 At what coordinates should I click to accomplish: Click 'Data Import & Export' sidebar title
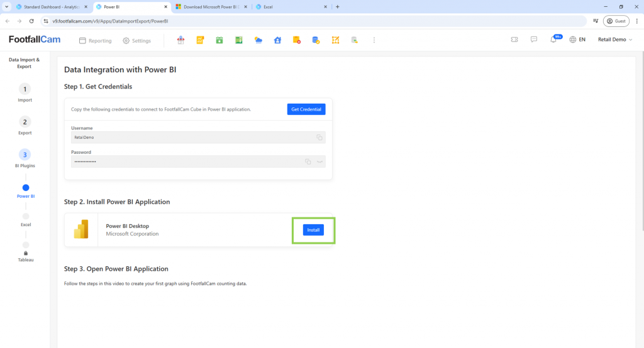click(25, 63)
